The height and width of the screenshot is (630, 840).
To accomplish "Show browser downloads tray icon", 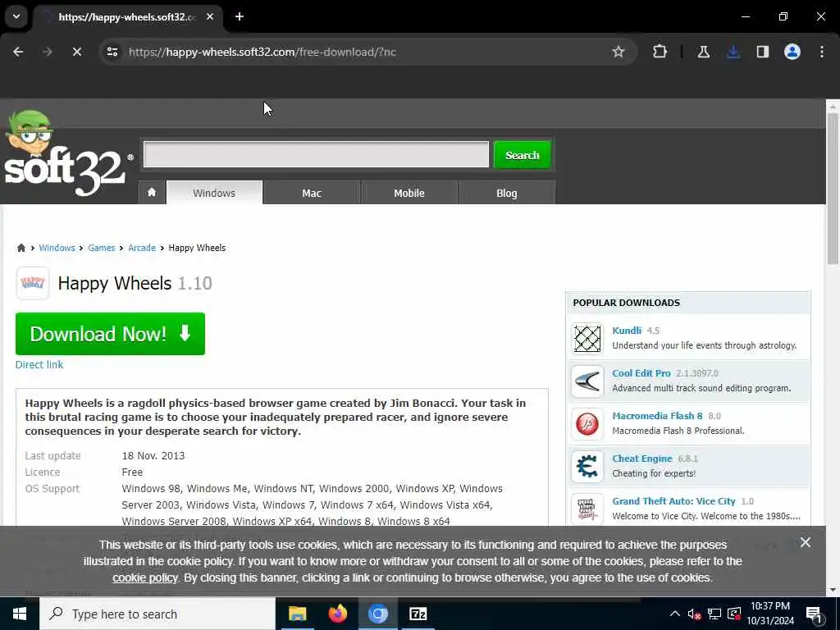I will 733,52.
